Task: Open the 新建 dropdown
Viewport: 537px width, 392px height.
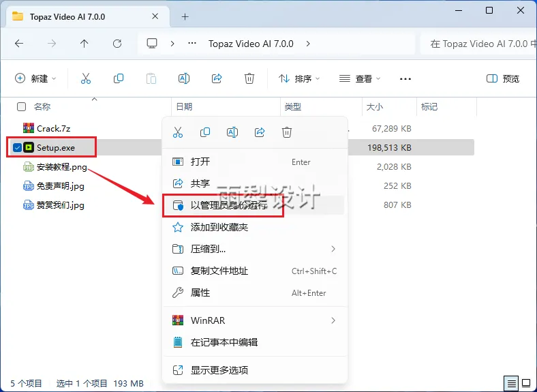Action: pos(35,79)
